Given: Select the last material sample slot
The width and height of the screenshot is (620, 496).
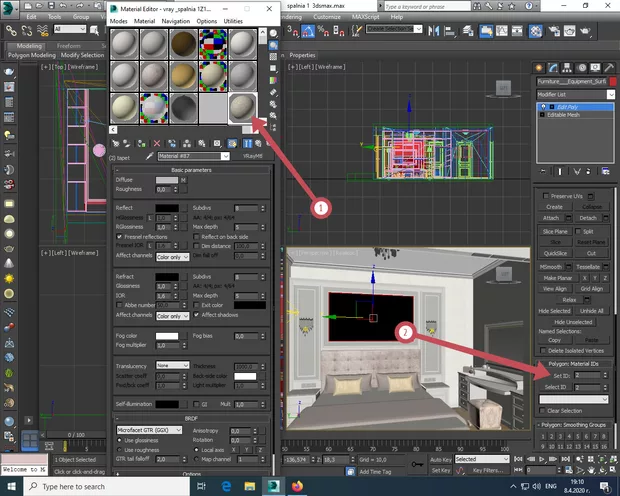Looking at the screenshot, I should pyautogui.click(x=241, y=106).
